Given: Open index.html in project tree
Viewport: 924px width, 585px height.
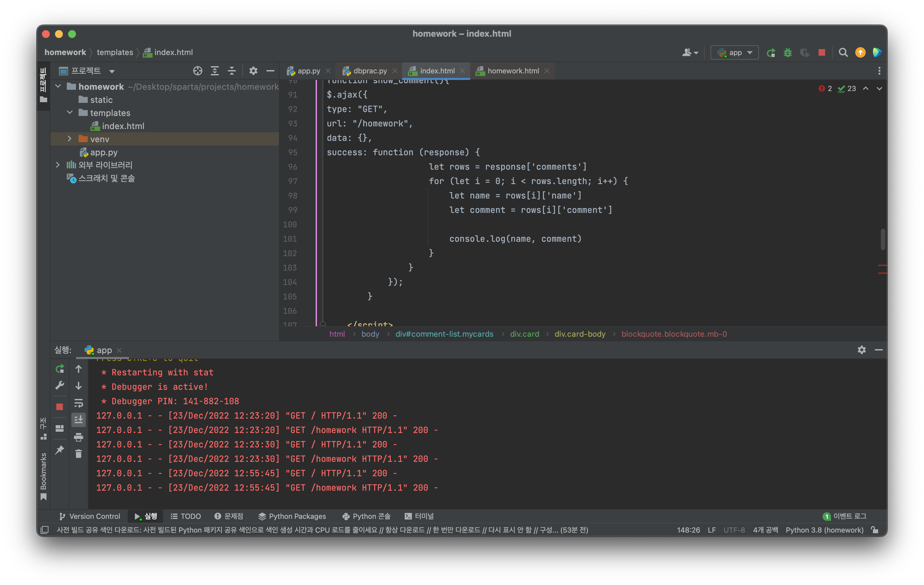Looking at the screenshot, I should pyautogui.click(x=118, y=126).
